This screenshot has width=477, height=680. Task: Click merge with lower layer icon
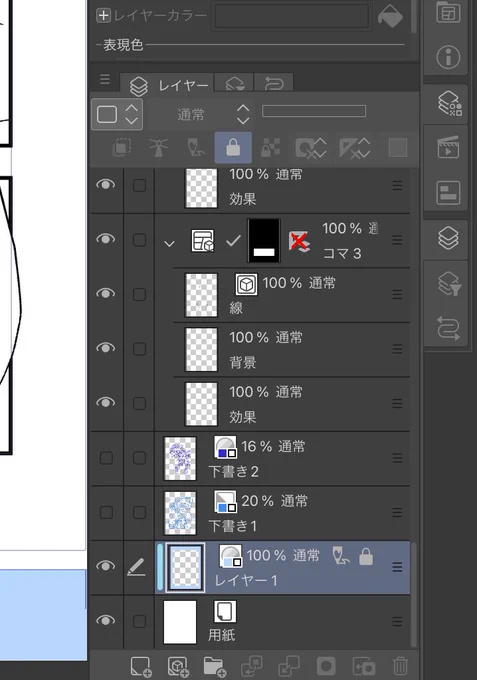tap(289, 666)
